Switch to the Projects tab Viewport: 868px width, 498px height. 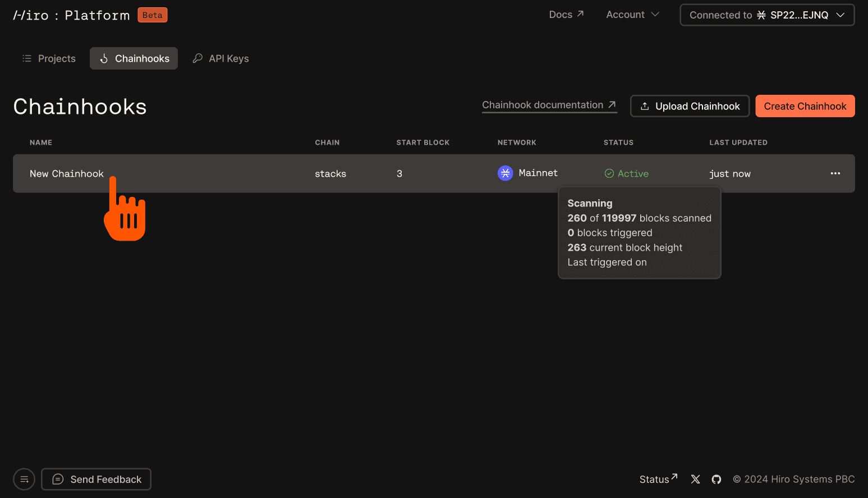pyautogui.click(x=49, y=58)
